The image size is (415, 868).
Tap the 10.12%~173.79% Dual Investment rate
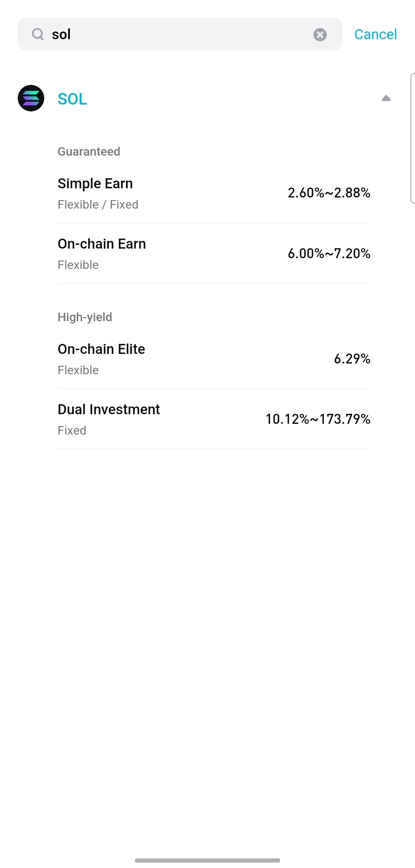(318, 419)
